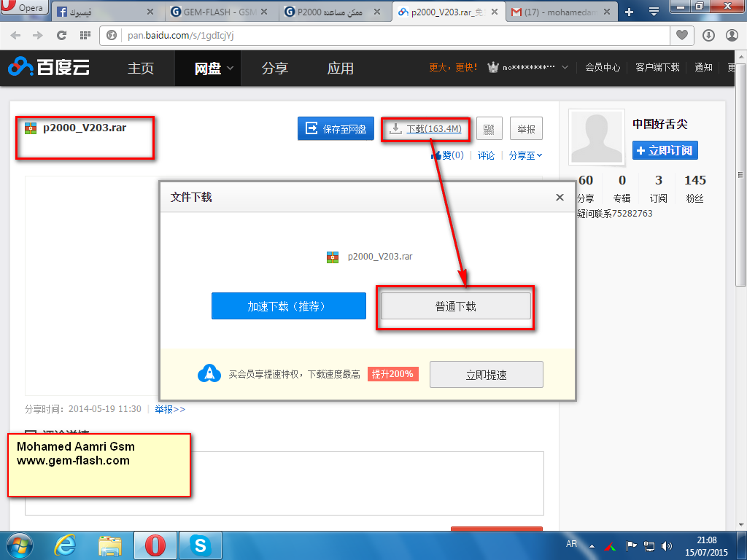
Task: Open the uploader name 中国好舌尖
Action: pyautogui.click(x=659, y=124)
